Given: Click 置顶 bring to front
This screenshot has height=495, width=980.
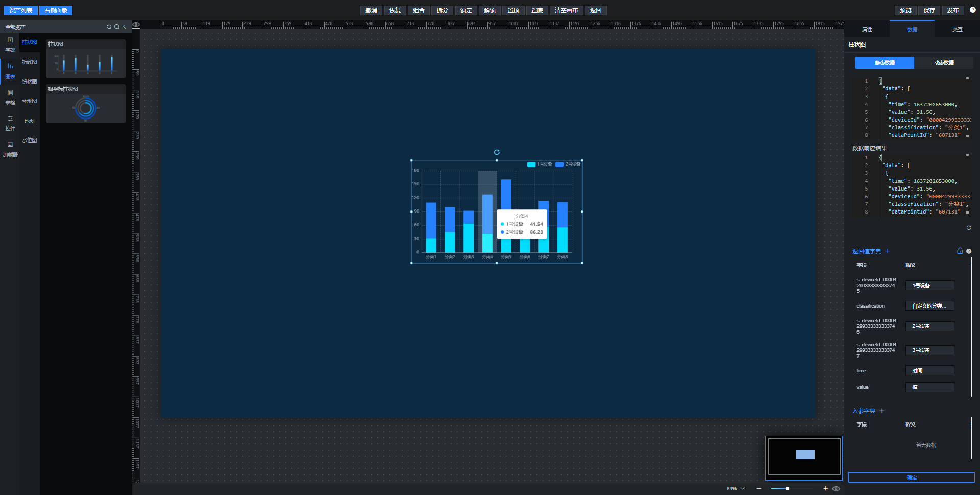Looking at the screenshot, I should click(x=513, y=10).
